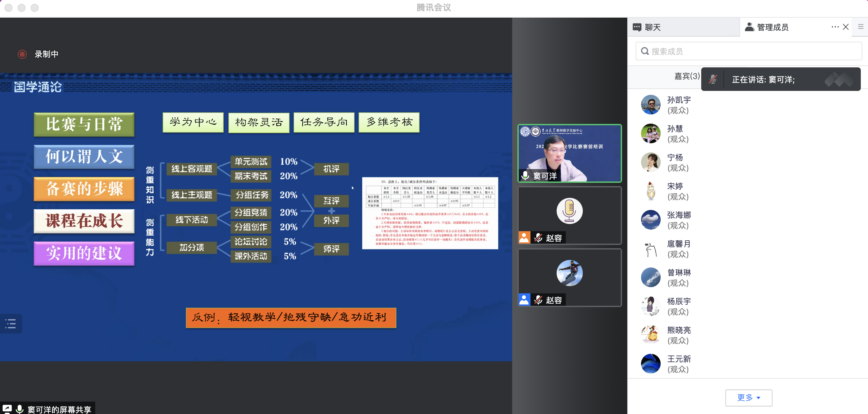Click the large microphone avatar in 赵容 tile
Screen dimensions: 868x414
[x=569, y=211]
